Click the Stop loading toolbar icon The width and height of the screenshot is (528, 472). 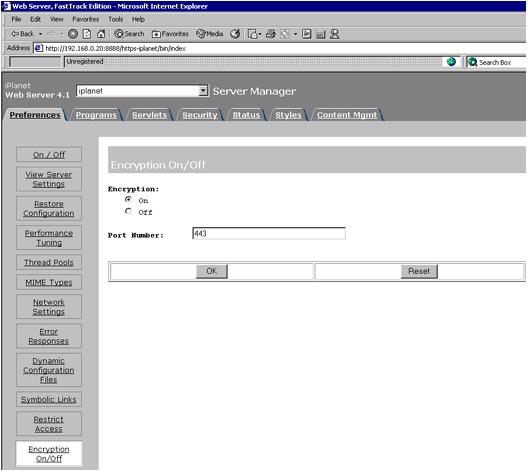(x=73, y=34)
